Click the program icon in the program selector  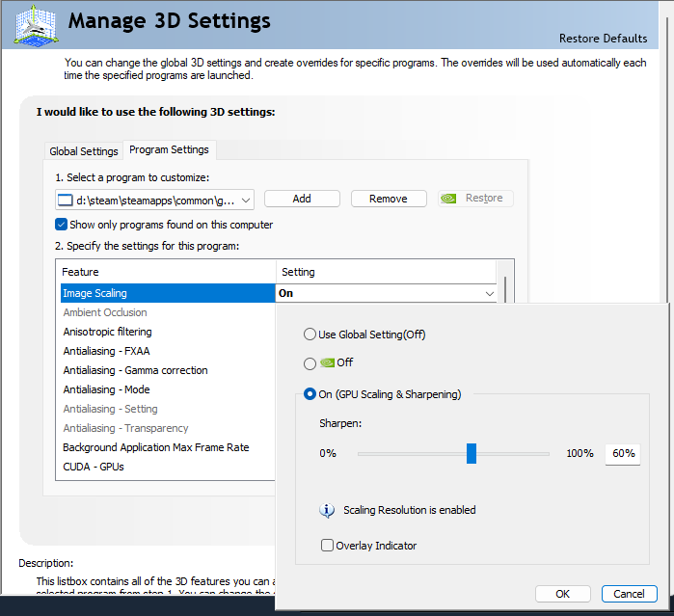[66, 200]
